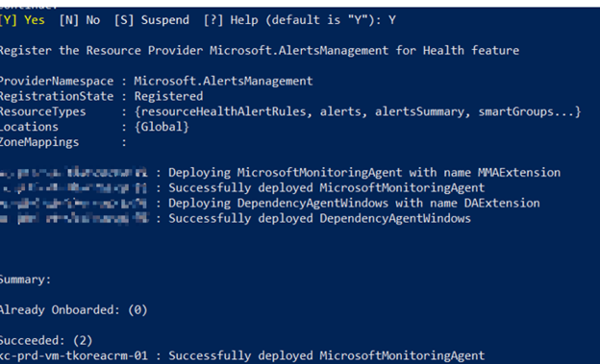
Task: Click the [N] No prompt option
Action: point(80,20)
